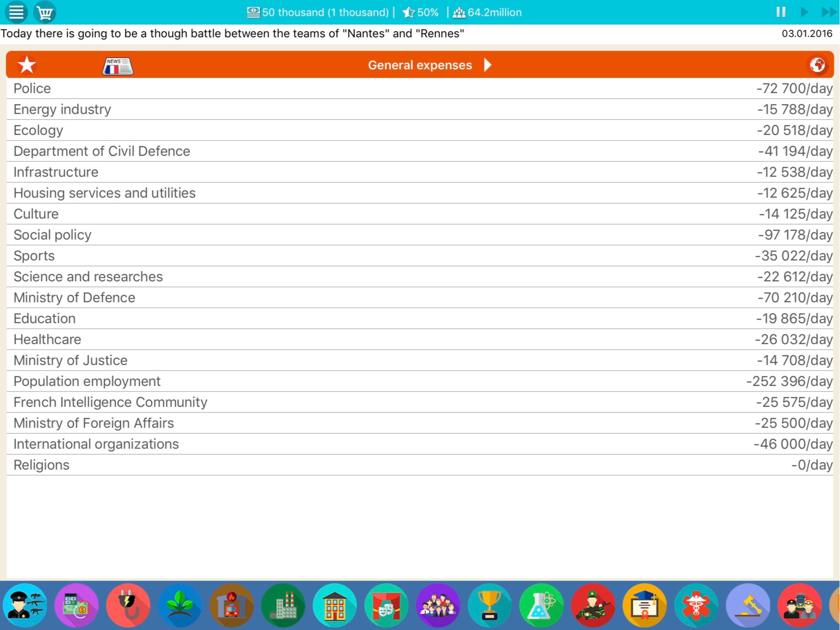The height and width of the screenshot is (630, 840).
Task: Select the Ecology expenses row
Action: click(420, 130)
